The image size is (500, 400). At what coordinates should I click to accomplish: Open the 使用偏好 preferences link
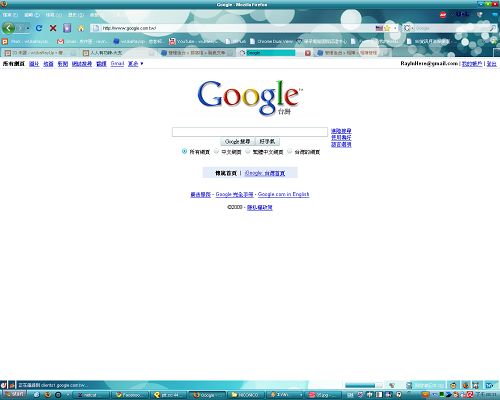click(341, 137)
